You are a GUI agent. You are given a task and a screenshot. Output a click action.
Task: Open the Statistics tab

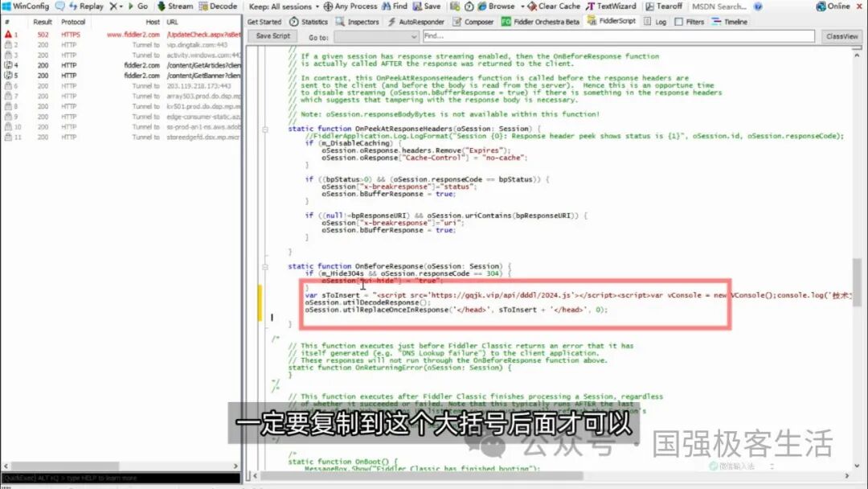309,23
